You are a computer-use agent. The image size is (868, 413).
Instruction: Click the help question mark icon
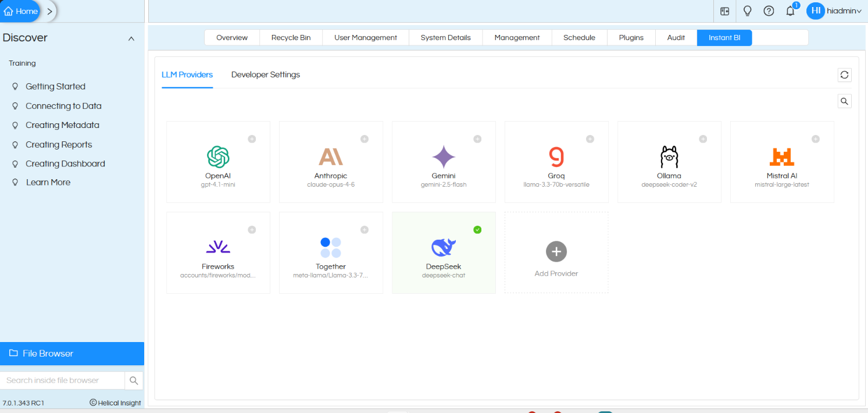click(769, 11)
